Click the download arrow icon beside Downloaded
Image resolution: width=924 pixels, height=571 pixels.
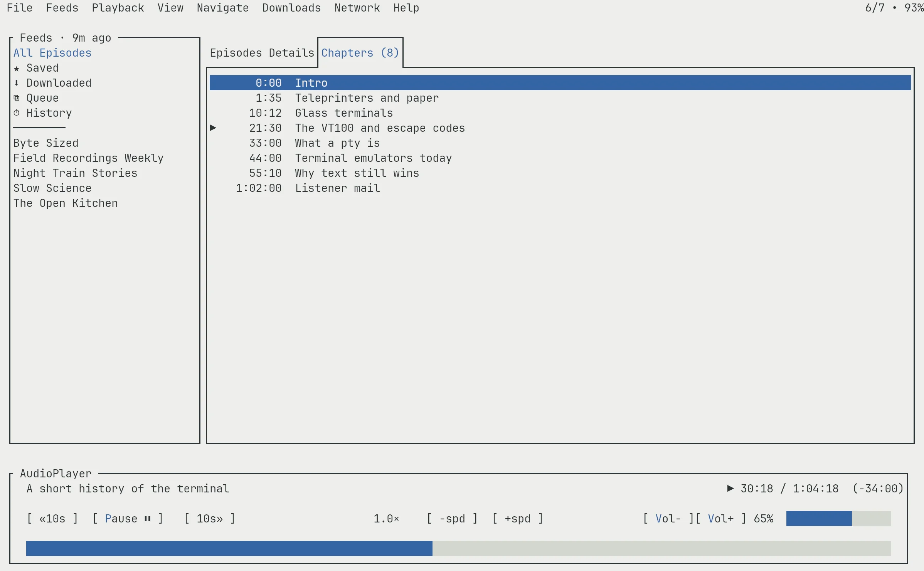tap(17, 83)
